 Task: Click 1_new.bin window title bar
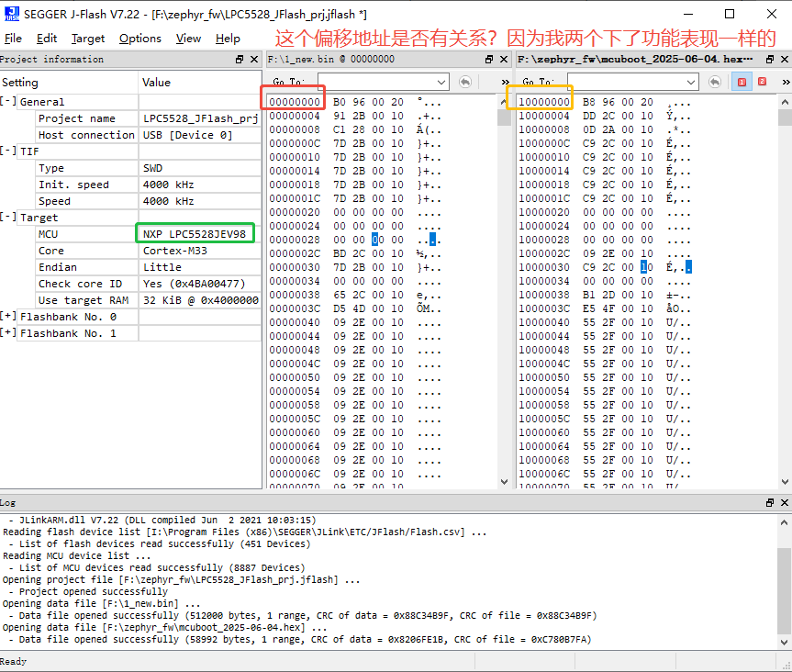(x=374, y=59)
